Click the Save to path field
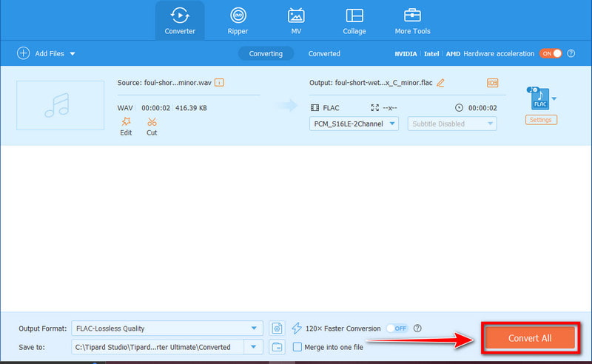The image size is (592, 364). pyautogui.click(x=158, y=347)
